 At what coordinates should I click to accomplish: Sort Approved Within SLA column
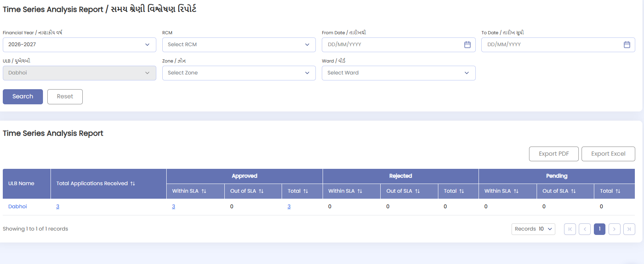pyautogui.click(x=204, y=191)
